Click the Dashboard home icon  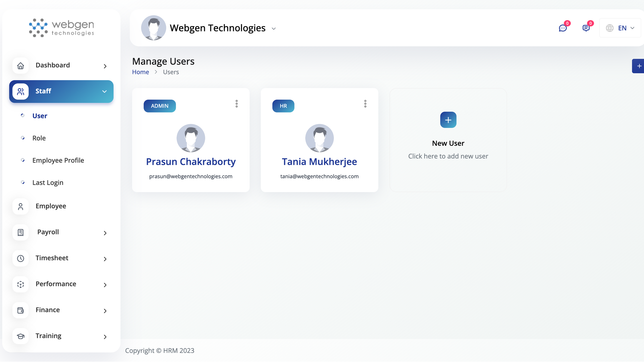pyautogui.click(x=20, y=66)
